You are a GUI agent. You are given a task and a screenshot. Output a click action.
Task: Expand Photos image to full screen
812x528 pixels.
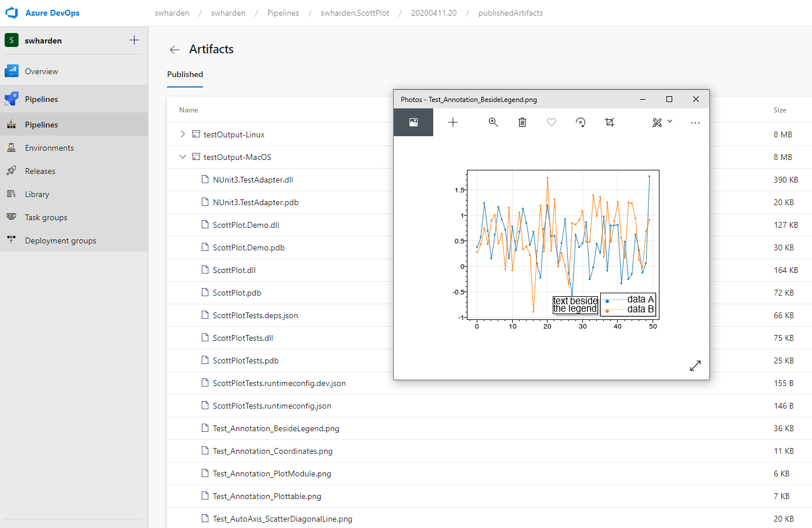tap(695, 366)
